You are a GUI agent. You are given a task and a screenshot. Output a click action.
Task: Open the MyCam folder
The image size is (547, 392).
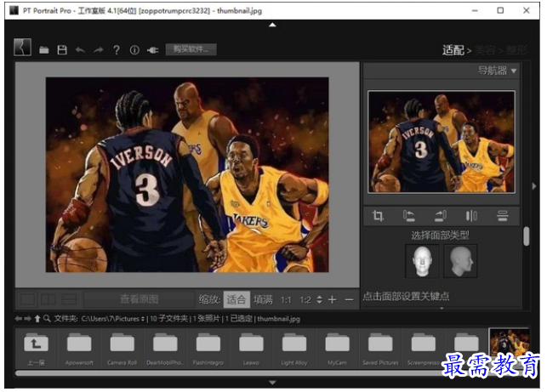click(x=337, y=349)
